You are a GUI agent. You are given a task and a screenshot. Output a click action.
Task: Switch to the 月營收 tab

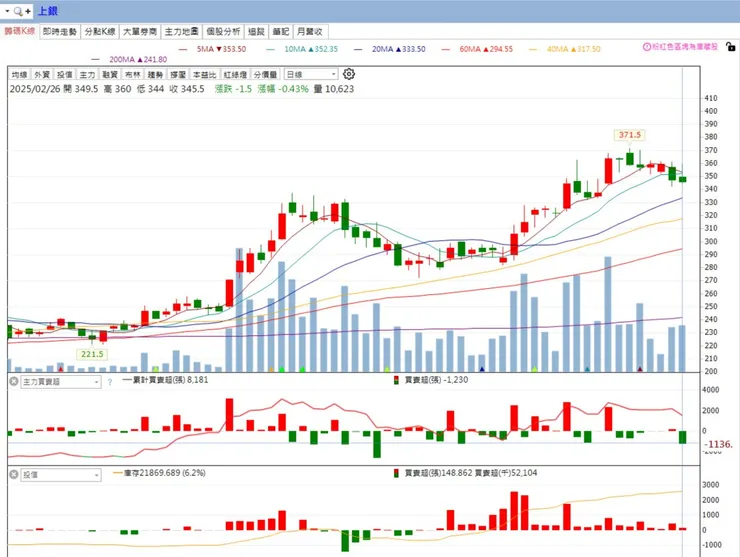(x=310, y=32)
